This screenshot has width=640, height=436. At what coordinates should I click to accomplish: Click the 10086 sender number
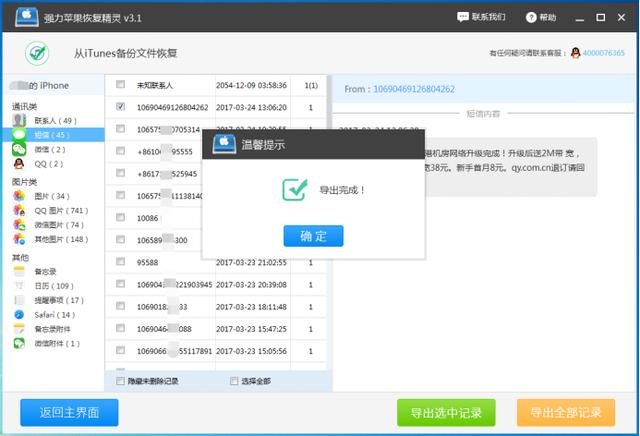pyautogui.click(x=147, y=218)
